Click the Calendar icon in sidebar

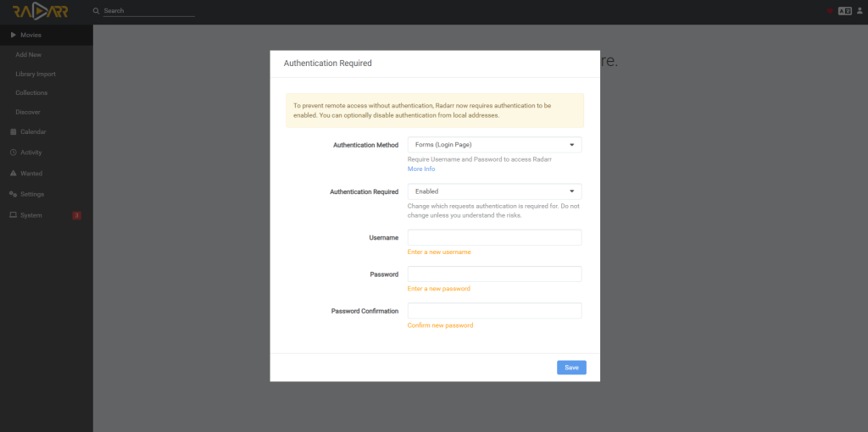point(13,132)
